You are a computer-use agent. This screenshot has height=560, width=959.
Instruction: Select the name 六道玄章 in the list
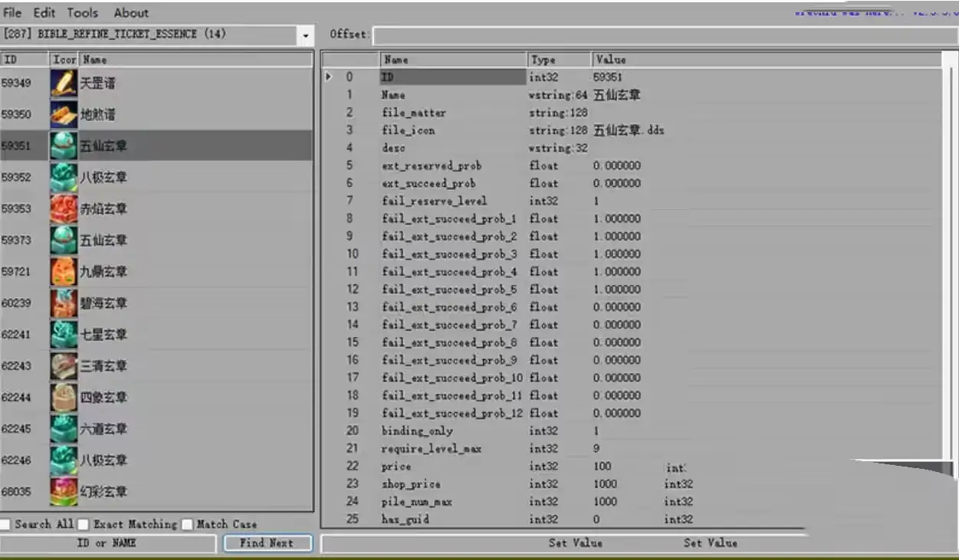(103, 428)
